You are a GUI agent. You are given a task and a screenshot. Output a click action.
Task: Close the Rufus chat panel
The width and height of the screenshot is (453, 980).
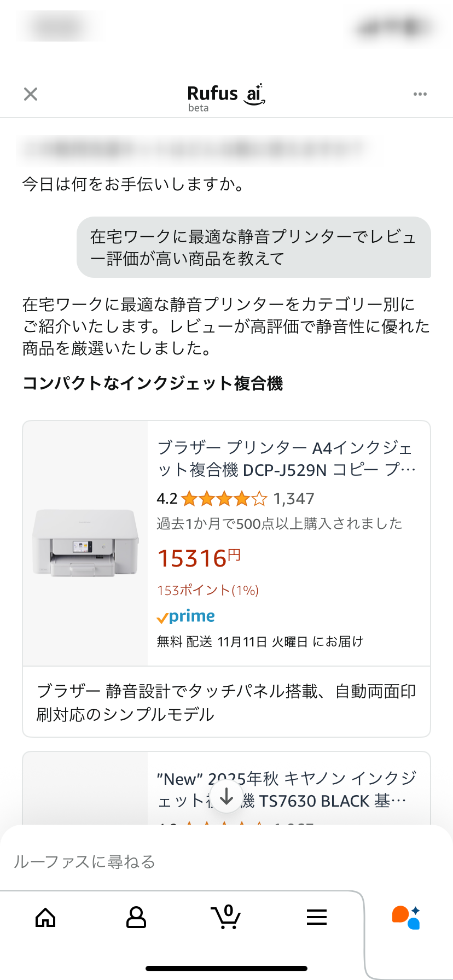click(x=31, y=94)
